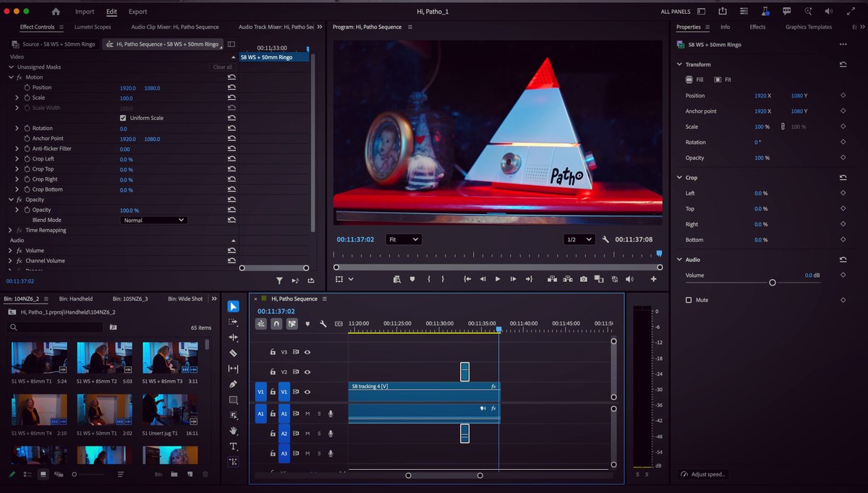868x493 pixels.
Task: Click the Program monitor playhead marker
Action: 659,254
